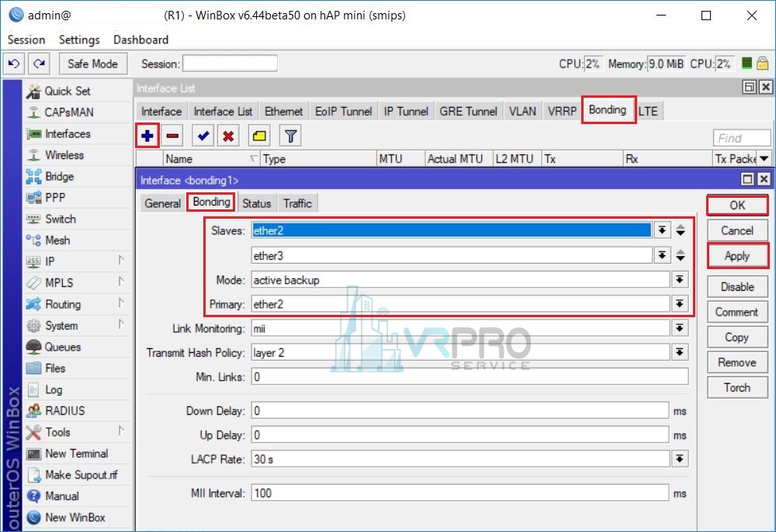Switch to the General tab in bonding1
776x532 pixels.
tap(162, 203)
